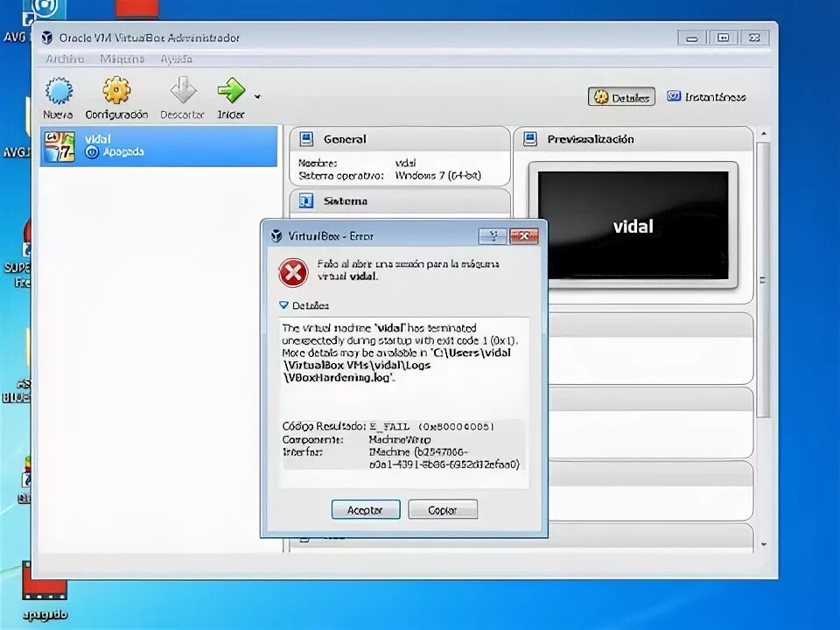Click the vidal preview thumbnail
The width and height of the screenshot is (840, 630).
tap(633, 225)
